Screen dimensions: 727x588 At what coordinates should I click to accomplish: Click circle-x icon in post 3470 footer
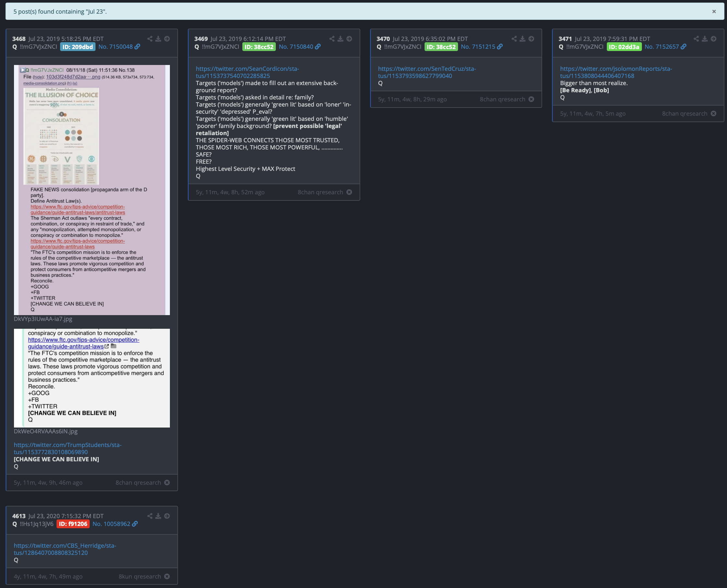point(531,99)
